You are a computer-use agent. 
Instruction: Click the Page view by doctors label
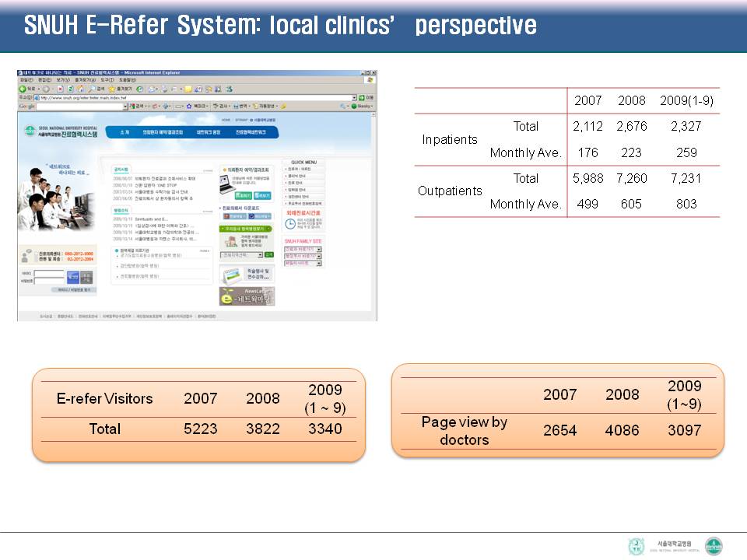point(465,430)
